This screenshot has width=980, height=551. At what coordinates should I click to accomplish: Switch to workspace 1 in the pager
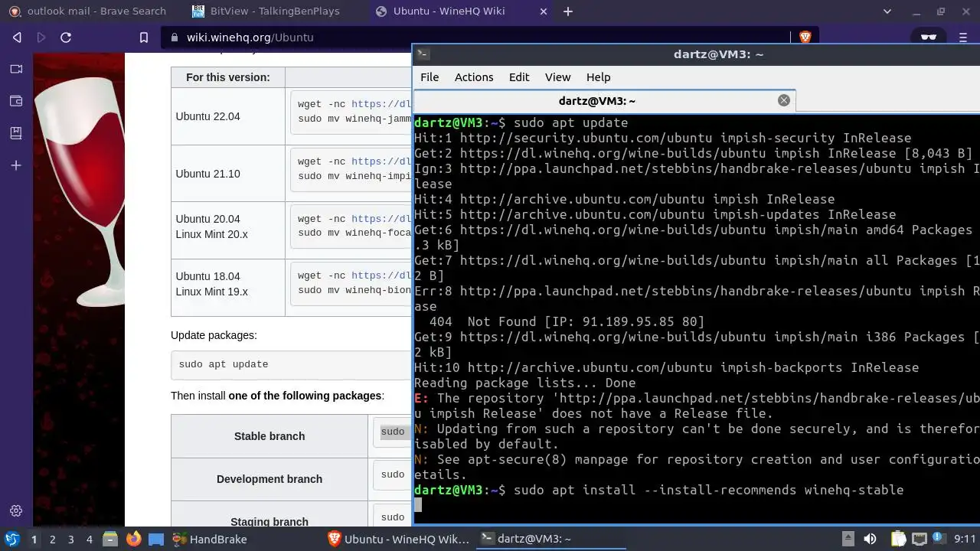click(34, 540)
